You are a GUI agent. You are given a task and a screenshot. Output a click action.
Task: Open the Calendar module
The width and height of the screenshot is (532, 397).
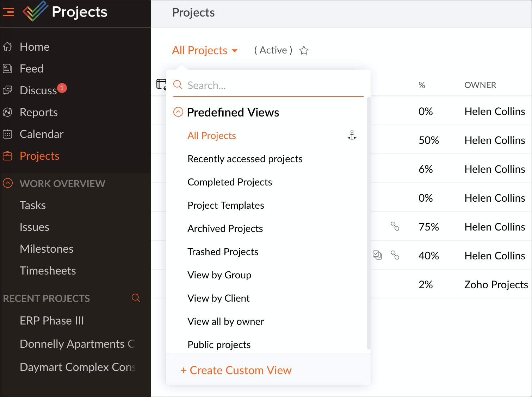pos(41,134)
